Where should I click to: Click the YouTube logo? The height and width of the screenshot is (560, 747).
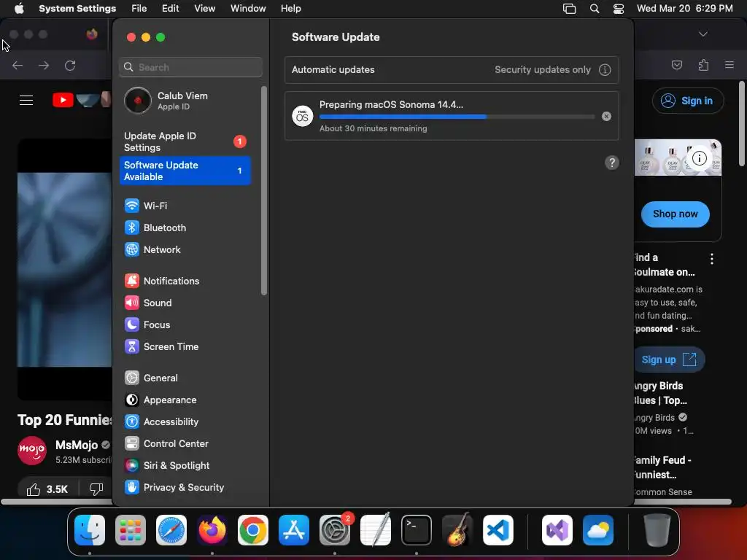tap(63, 100)
